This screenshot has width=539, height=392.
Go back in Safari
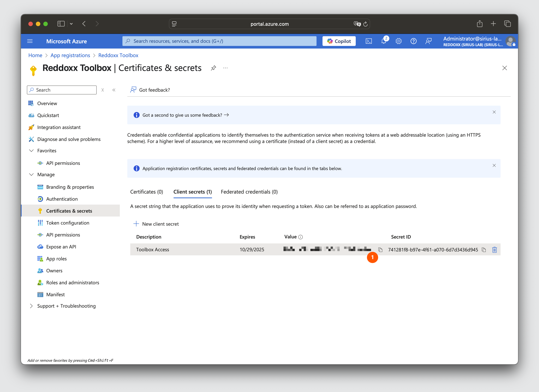click(84, 24)
